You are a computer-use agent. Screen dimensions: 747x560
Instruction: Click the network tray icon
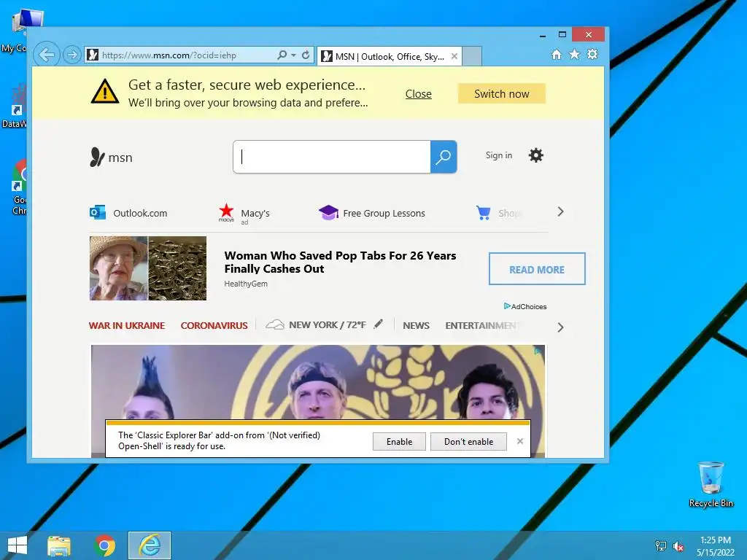[x=661, y=545]
